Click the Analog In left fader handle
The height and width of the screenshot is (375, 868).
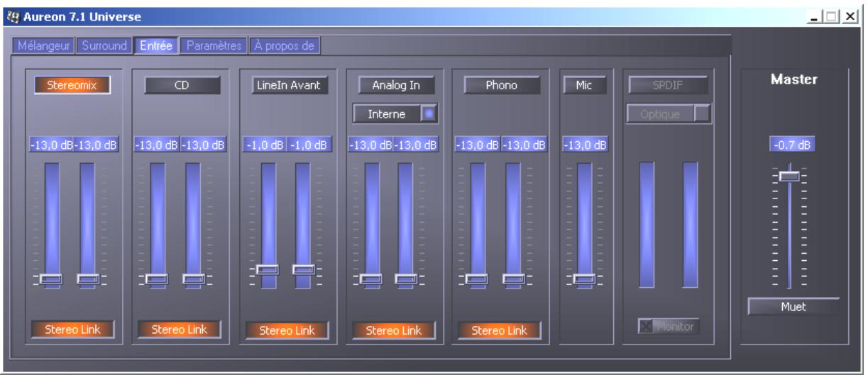(371, 279)
